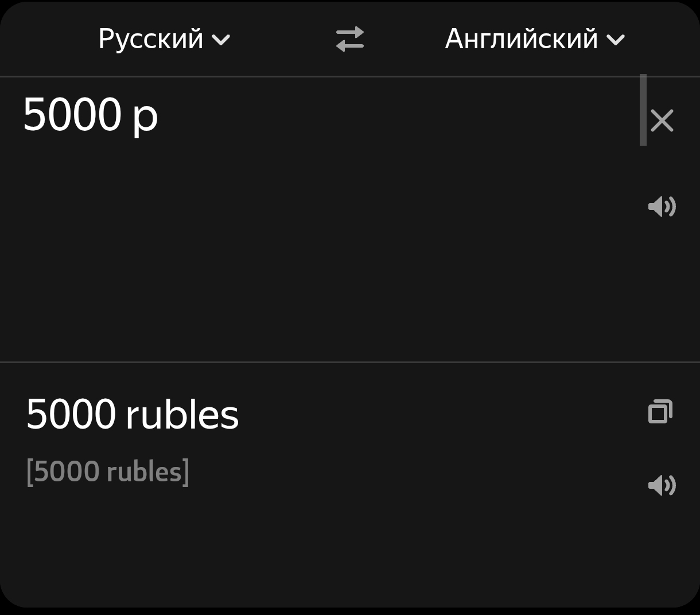
Task: Click empty space below the transcription
Action: coord(287,551)
